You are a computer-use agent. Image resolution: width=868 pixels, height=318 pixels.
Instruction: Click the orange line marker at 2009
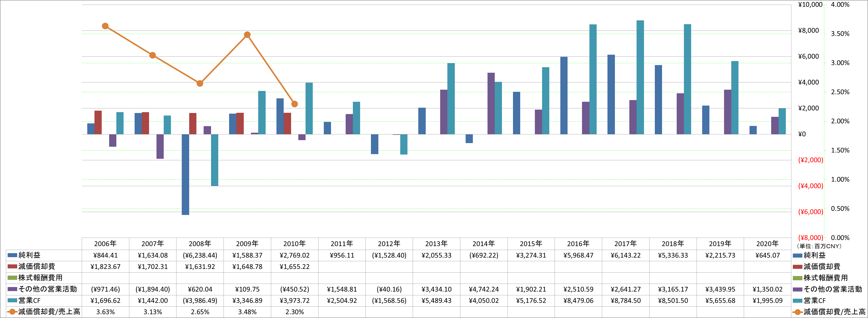click(x=247, y=35)
